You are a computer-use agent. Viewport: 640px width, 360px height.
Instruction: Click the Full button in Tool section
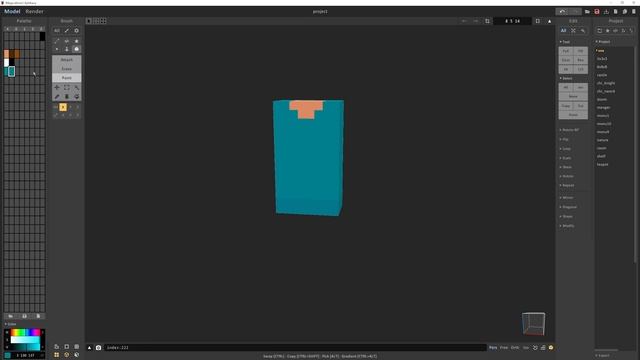[566, 51]
